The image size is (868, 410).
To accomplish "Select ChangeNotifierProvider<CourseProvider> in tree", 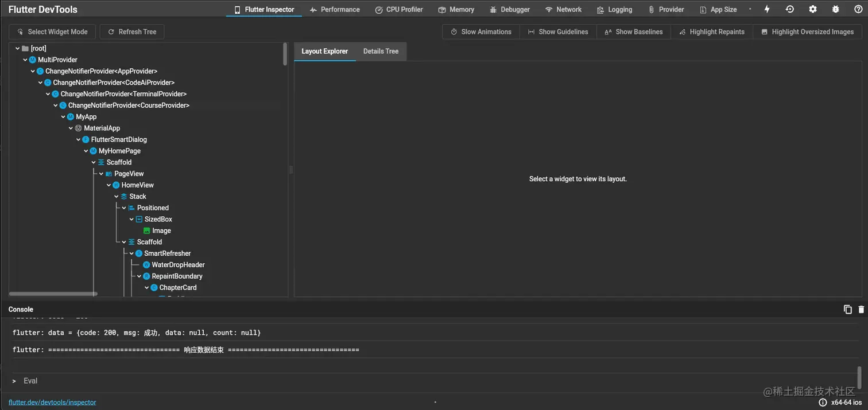I will coord(129,106).
